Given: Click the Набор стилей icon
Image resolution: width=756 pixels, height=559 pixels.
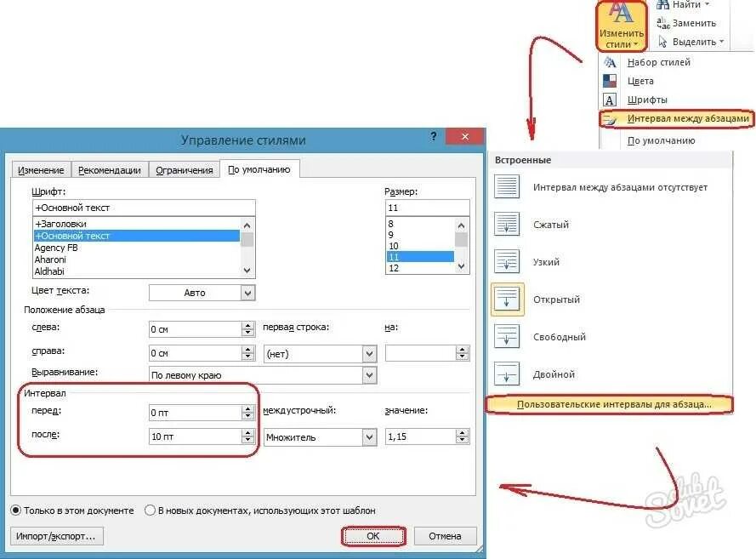Looking at the screenshot, I should (x=610, y=62).
